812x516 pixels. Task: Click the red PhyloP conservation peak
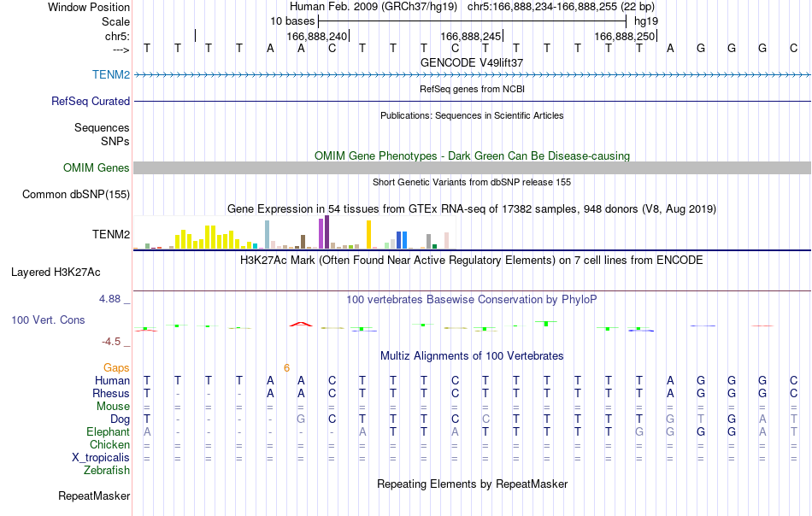[x=301, y=324]
